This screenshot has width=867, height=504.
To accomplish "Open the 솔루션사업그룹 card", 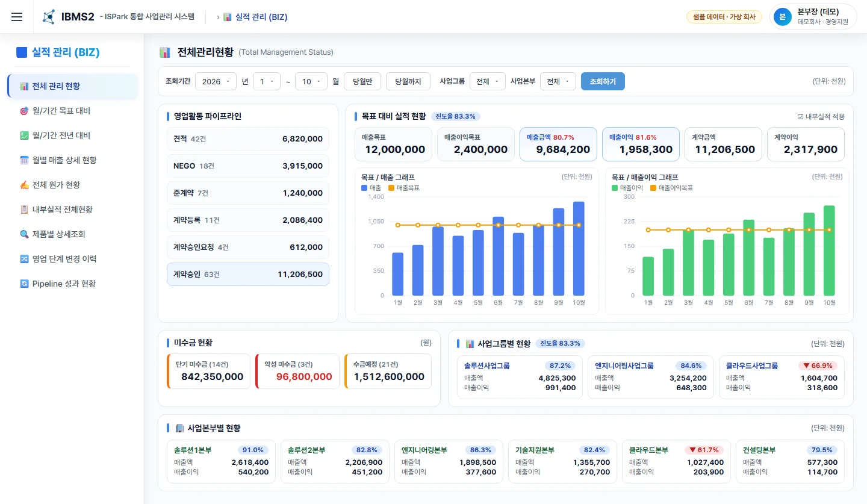I will click(x=520, y=378).
